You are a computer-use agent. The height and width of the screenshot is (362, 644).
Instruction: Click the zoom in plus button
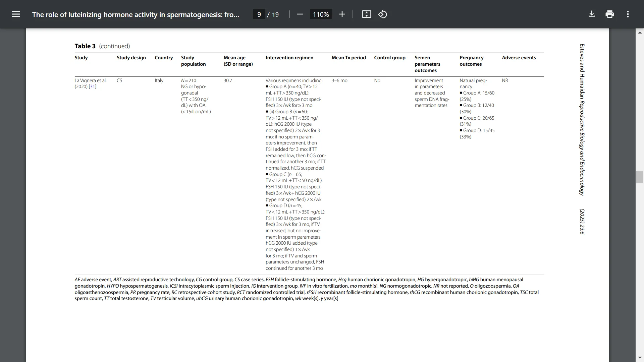coord(342,14)
